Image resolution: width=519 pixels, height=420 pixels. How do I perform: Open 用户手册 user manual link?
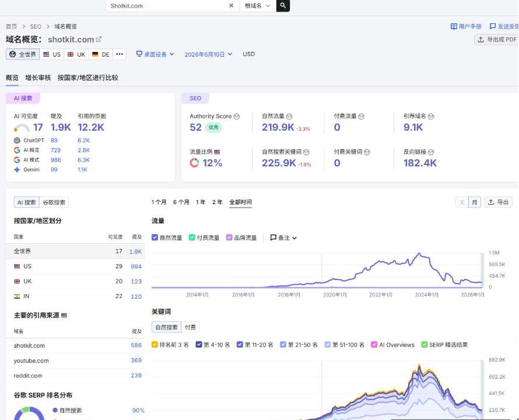click(x=466, y=26)
